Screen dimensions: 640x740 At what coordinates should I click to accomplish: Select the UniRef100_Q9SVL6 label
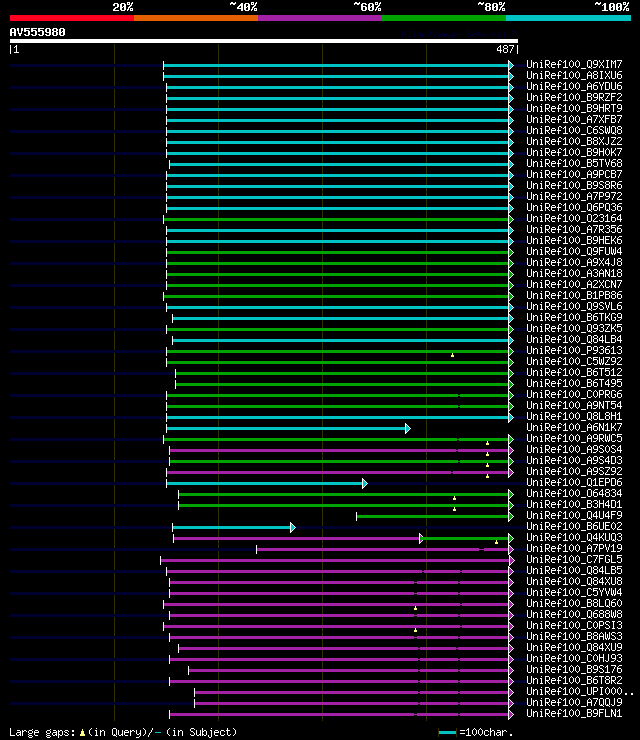click(x=574, y=306)
